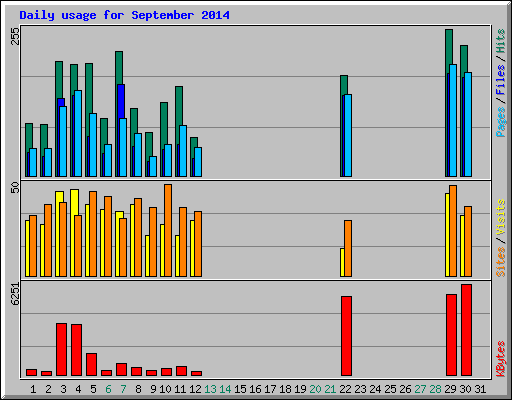Click the red KBytes bar for day 30
This screenshot has height=400, width=512.
466,330
